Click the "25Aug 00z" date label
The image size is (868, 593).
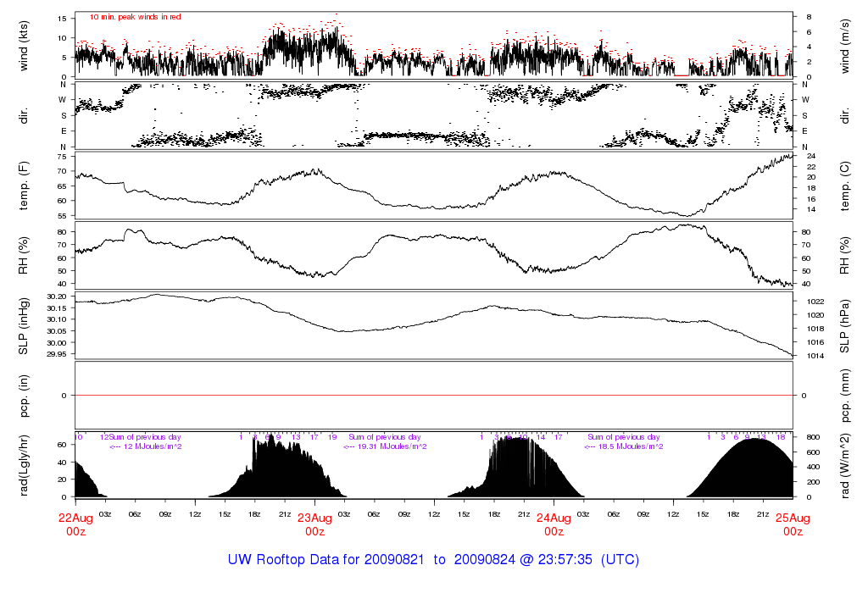793,524
